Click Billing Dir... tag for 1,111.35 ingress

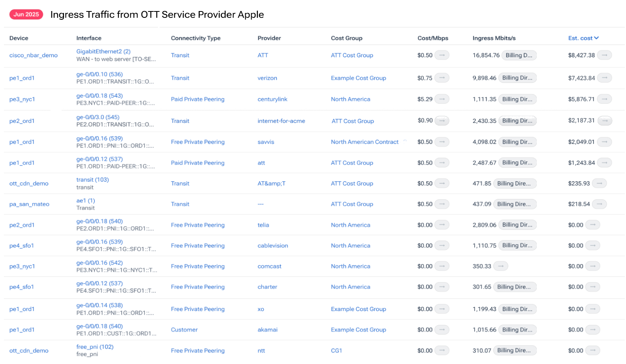517,99
